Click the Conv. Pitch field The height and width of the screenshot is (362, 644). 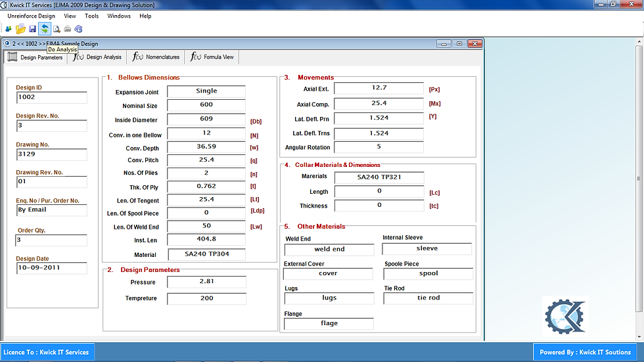click(206, 160)
